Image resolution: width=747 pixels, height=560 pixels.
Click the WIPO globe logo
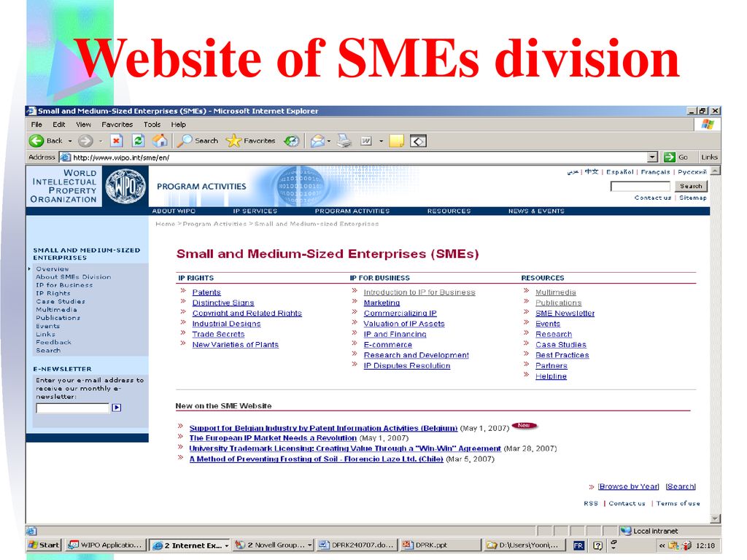tap(125, 186)
